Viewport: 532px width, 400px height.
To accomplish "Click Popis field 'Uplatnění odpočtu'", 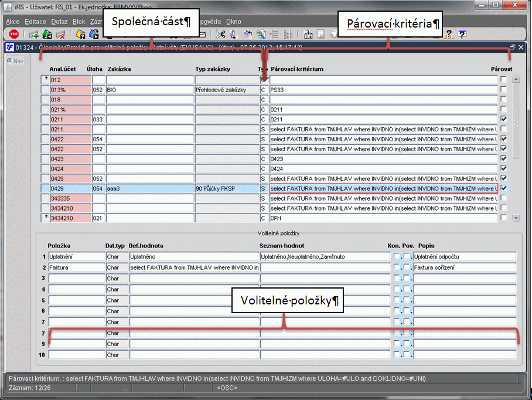I will 465,257.
